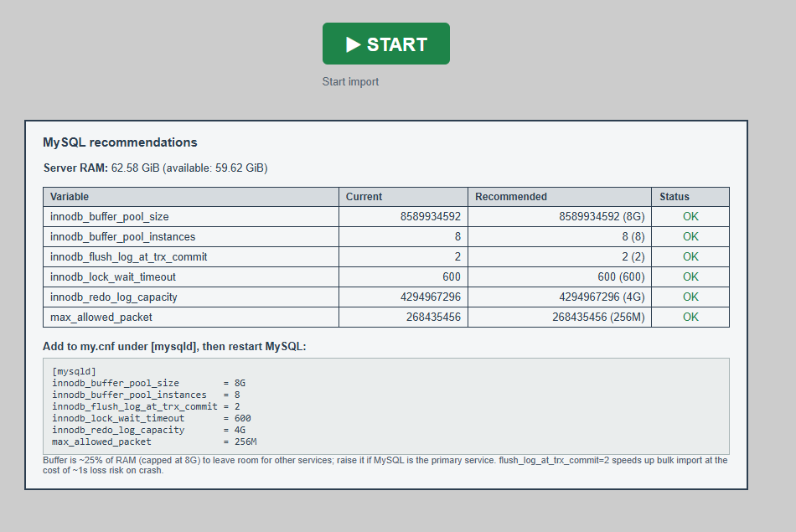Select the innodb_flush_log_at_trx_commit variable cell
This screenshot has height=532, width=796.
(191, 257)
